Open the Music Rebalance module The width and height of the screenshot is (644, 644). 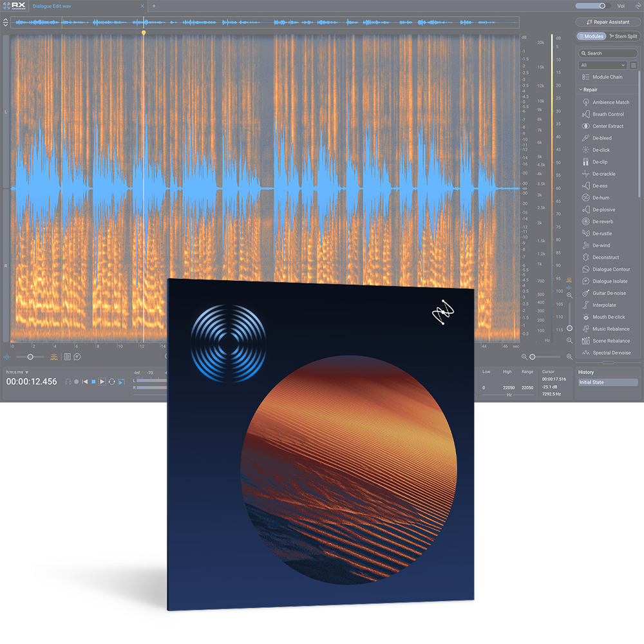click(606, 328)
